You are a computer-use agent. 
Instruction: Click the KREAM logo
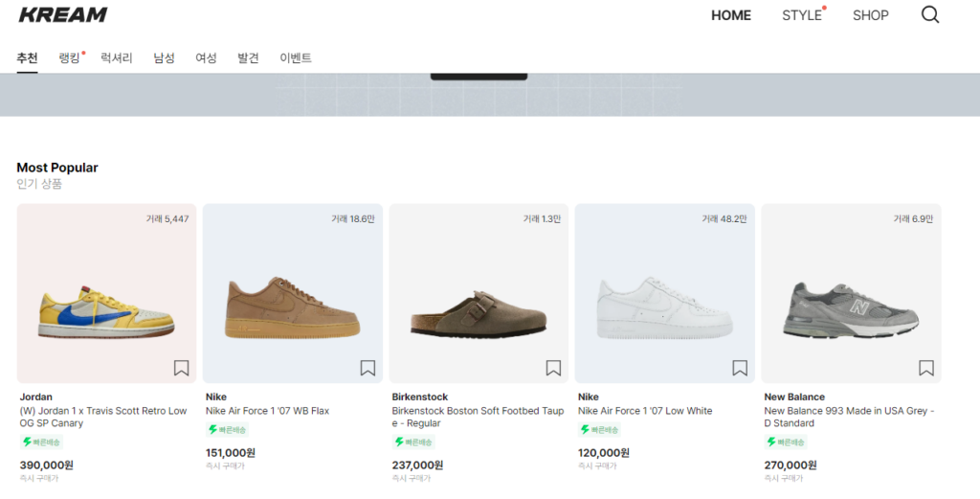(x=63, y=15)
